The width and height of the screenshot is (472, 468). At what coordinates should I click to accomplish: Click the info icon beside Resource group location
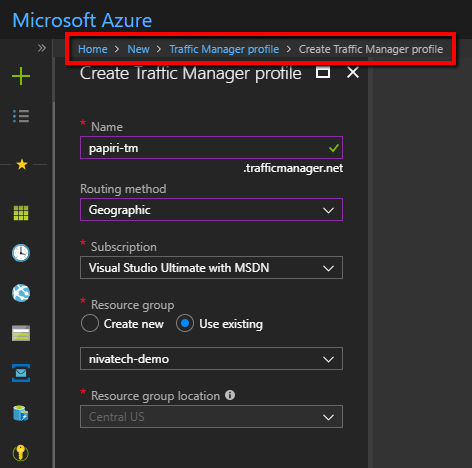point(230,395)
